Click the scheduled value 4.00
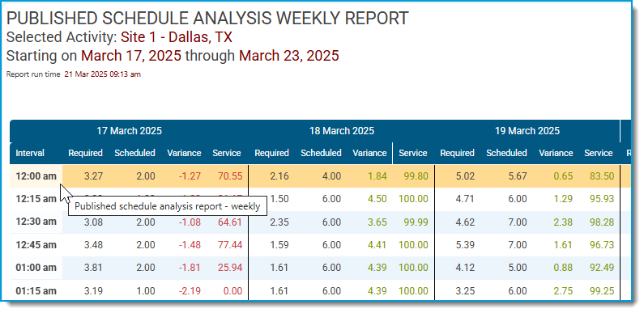This screenshot has width=644, height=313. 331,176
